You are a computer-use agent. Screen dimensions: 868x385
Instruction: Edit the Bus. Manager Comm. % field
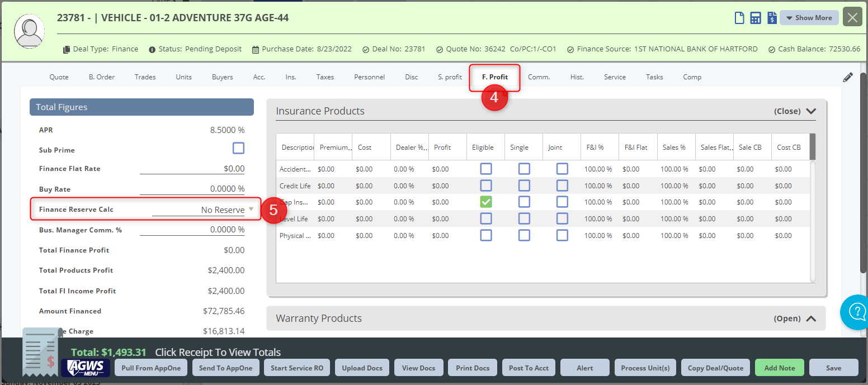point(192,230)
